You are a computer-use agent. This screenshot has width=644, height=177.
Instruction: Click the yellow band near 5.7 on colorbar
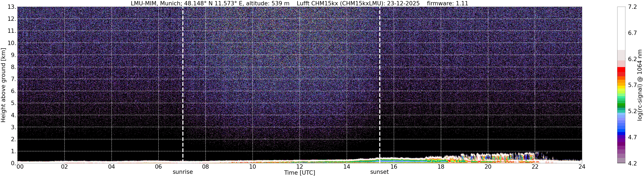[621, 87]
